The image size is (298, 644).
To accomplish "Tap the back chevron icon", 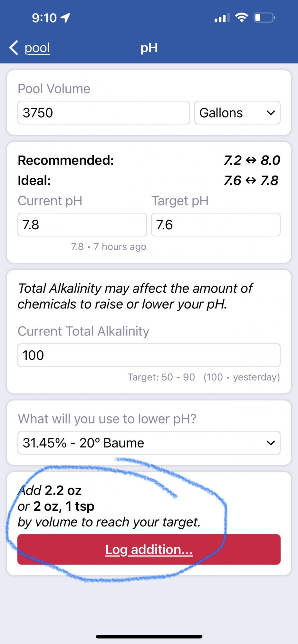I will click(14, 48).
